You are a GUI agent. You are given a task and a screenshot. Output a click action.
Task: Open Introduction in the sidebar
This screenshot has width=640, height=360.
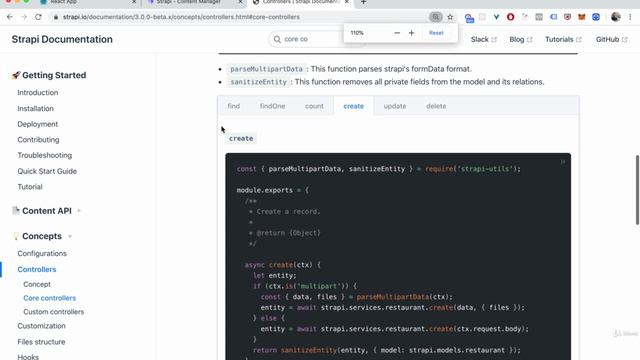(38, 93)
